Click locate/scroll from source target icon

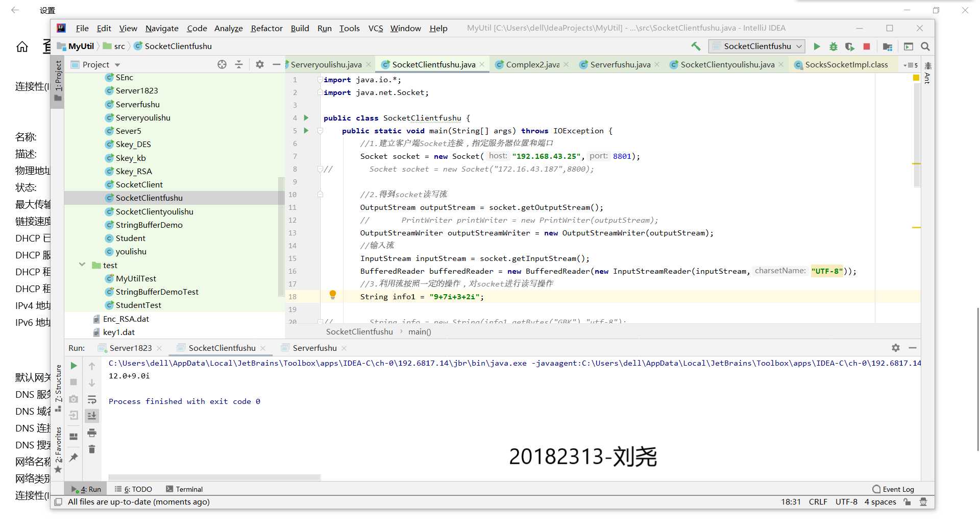coord(222,64)
